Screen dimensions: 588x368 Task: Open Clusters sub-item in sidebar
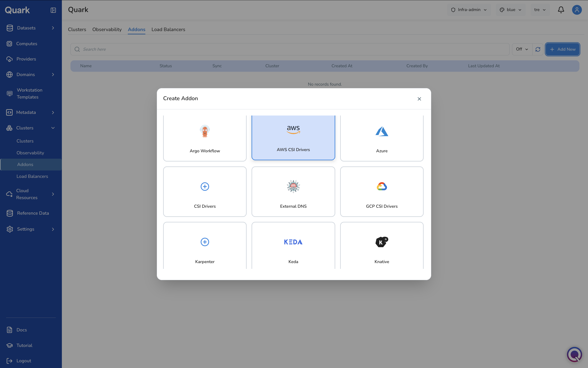coord(25,141)
